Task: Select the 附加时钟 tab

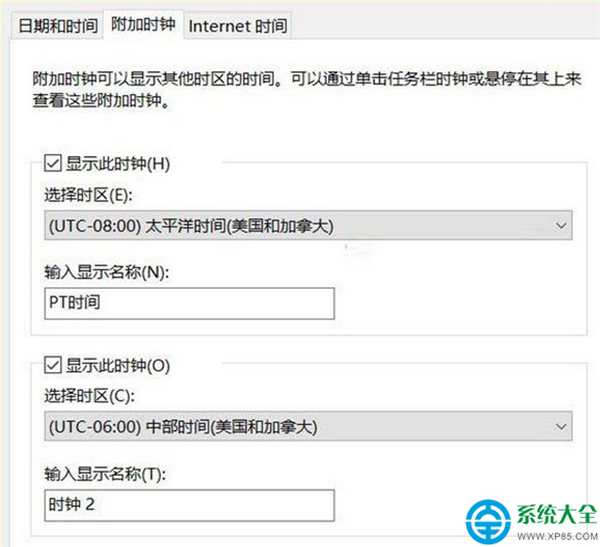Action: (x=143, y=24)
